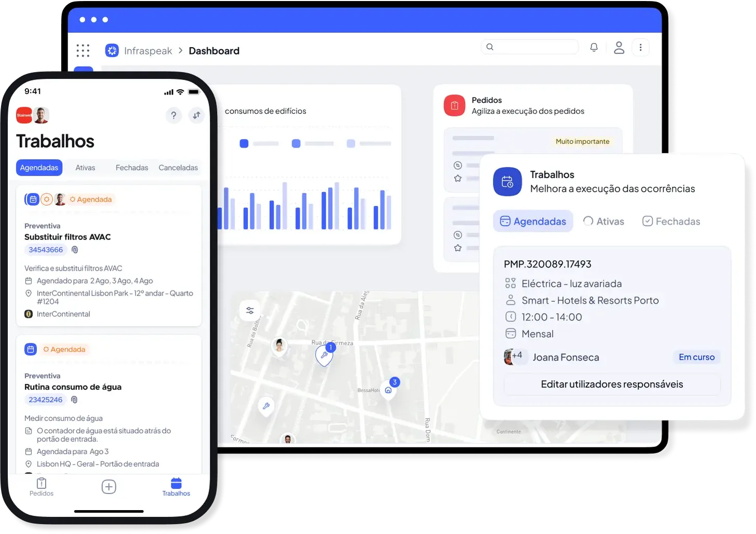Viewport: 756px width, 534px height.
Task: Open work order 23425246
Action: [x=45, y=399]
